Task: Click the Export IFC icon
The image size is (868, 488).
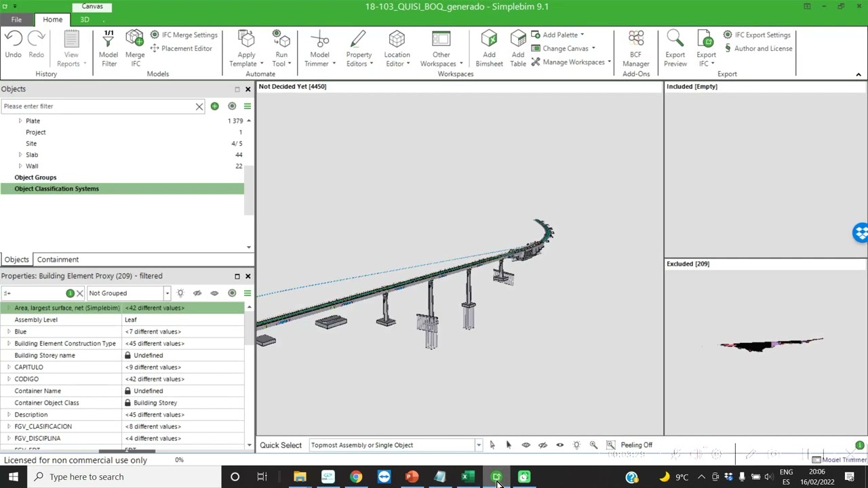Action: point(706,39)
